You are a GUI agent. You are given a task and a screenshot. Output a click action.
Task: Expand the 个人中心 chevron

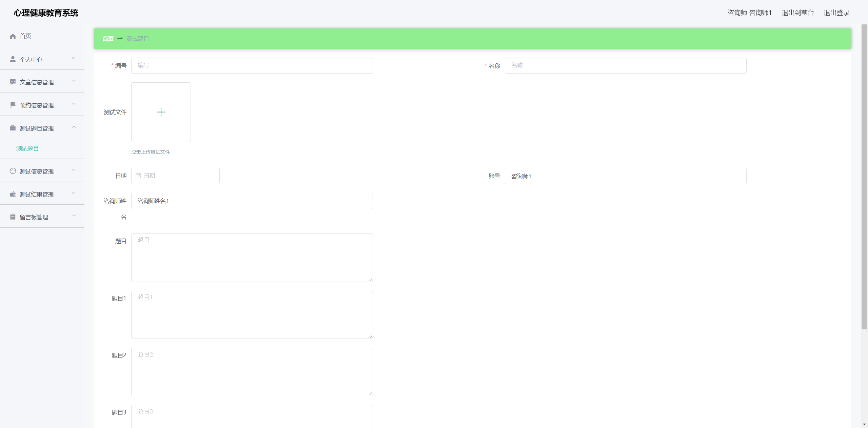point(74,58)
